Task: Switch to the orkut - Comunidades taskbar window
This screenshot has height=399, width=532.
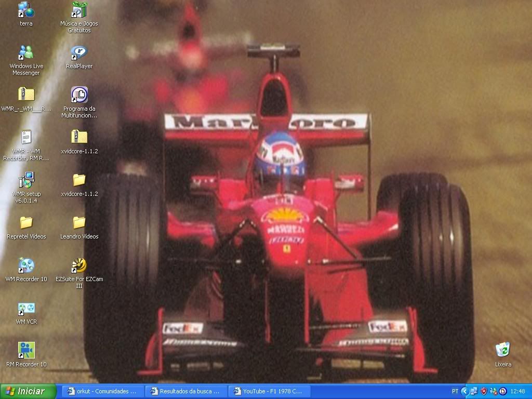Action: tap(102, 391)
